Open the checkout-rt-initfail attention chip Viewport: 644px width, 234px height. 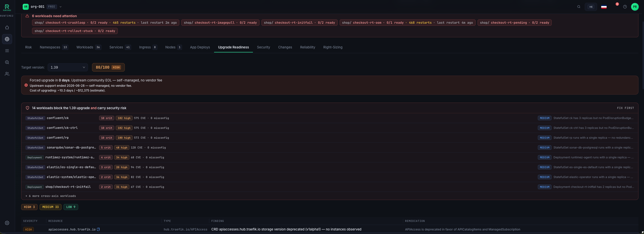pos(299,23)
